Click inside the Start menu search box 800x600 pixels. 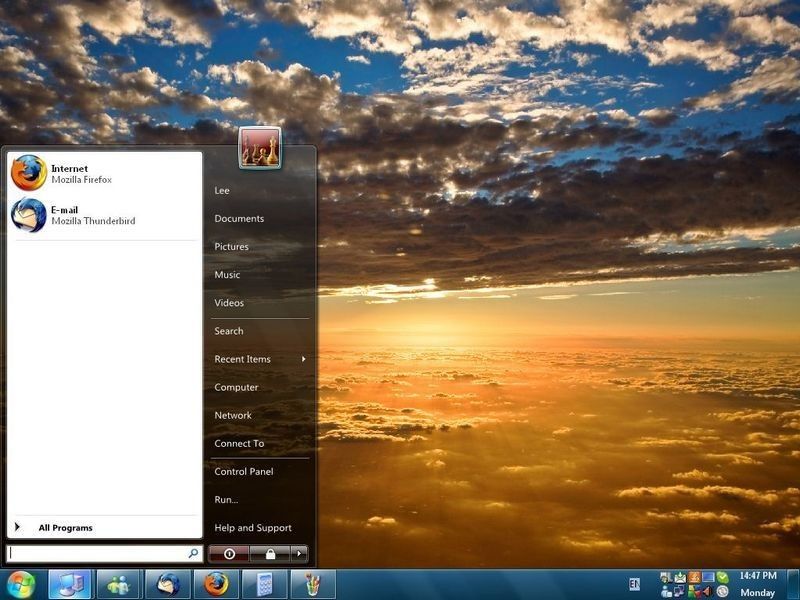point(100,551)
